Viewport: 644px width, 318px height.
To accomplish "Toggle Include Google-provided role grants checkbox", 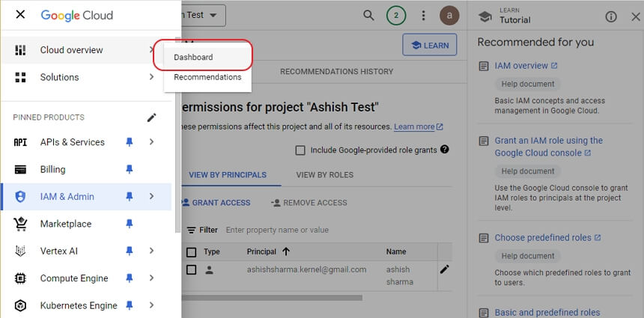I will pos(300,150).
